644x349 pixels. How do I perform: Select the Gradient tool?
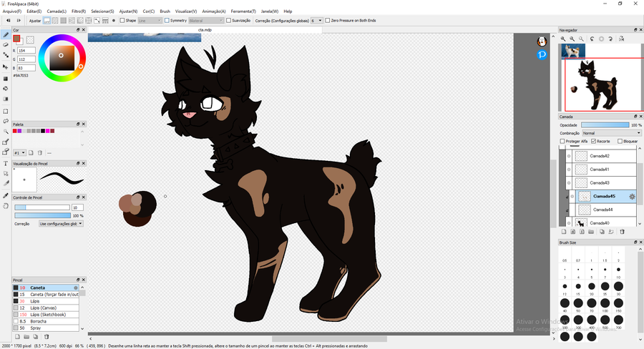coord(5,99)
